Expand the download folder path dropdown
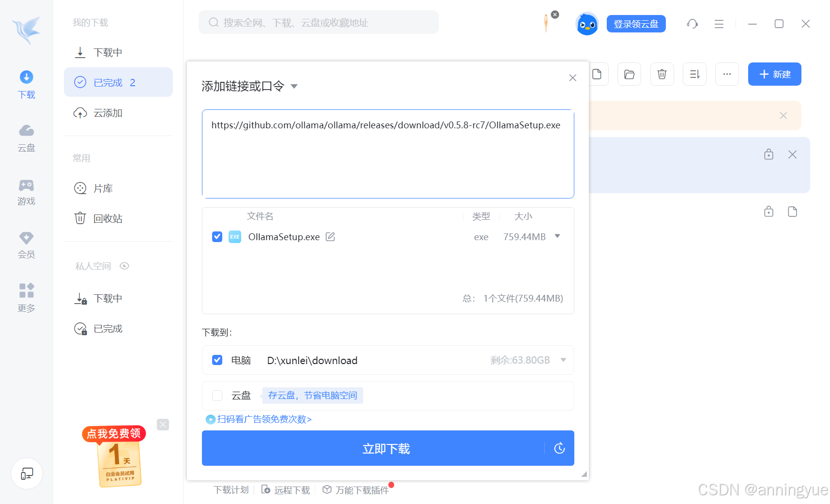830x504 pixels. (563, 360)
